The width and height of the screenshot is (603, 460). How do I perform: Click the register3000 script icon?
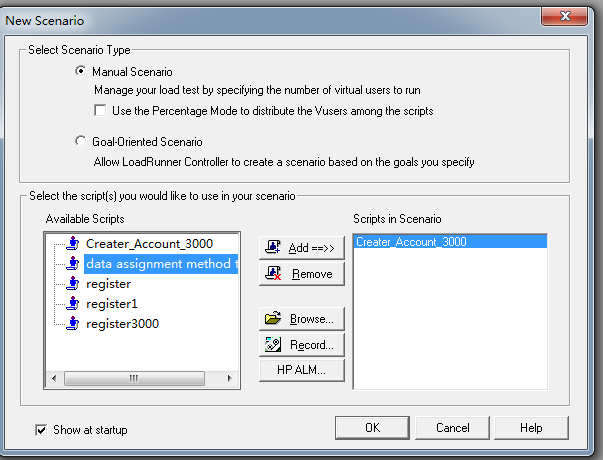(72, 323)
